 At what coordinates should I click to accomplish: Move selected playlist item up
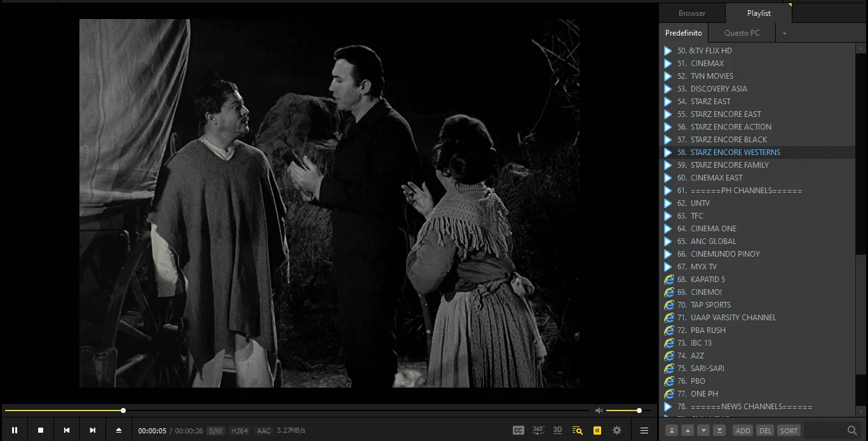tap(687, 430)
